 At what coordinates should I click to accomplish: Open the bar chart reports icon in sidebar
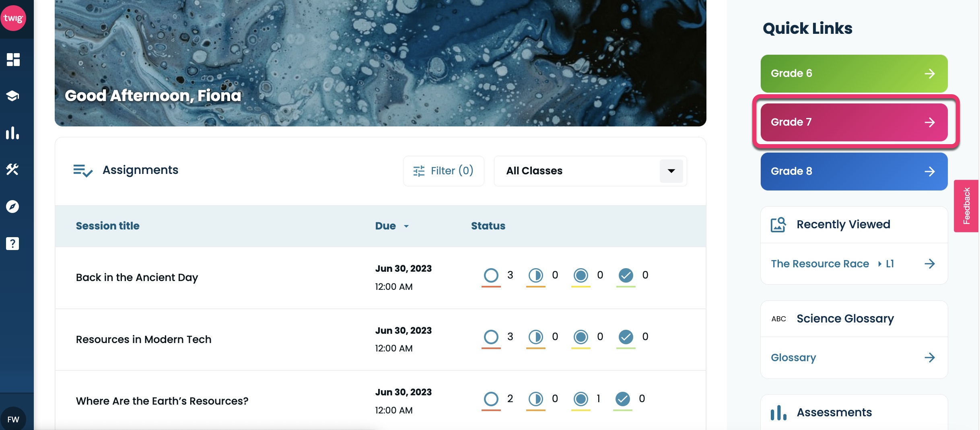pyautogui.click(x=13, y=133)
